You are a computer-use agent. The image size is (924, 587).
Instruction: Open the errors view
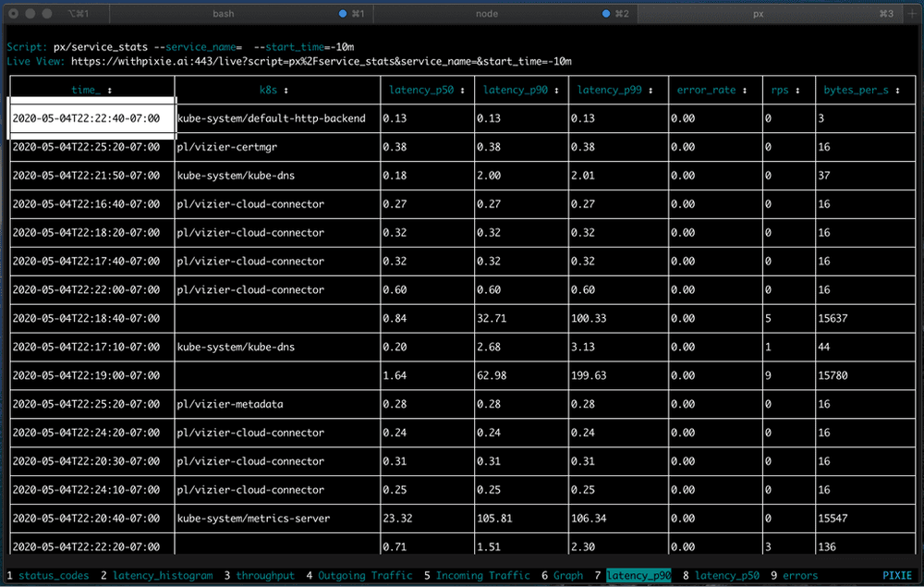[800, 576]
